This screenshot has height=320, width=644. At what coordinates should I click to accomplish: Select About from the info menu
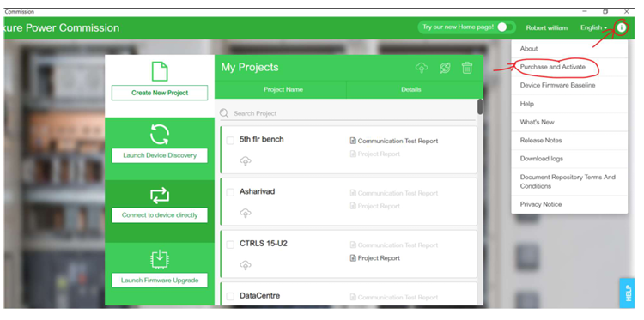(569, 48)
